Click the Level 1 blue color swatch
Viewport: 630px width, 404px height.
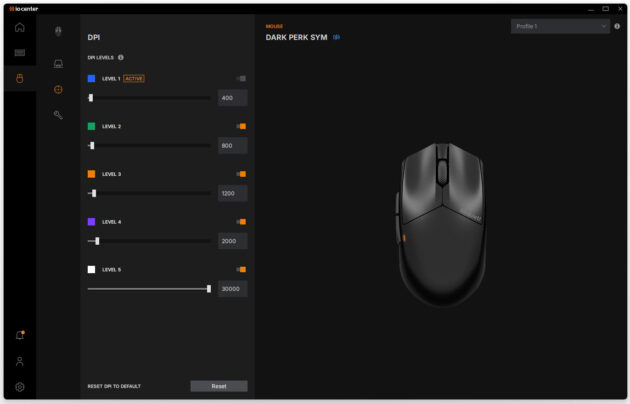click(x=92, y=78)
